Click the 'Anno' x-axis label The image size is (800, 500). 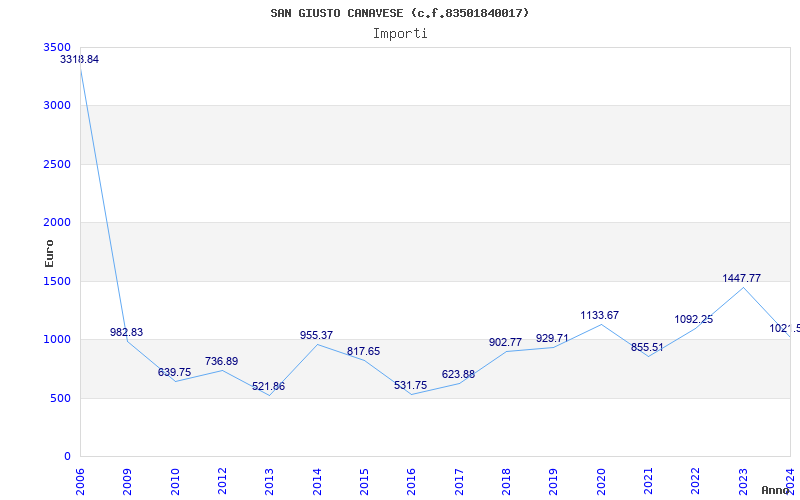774,490
